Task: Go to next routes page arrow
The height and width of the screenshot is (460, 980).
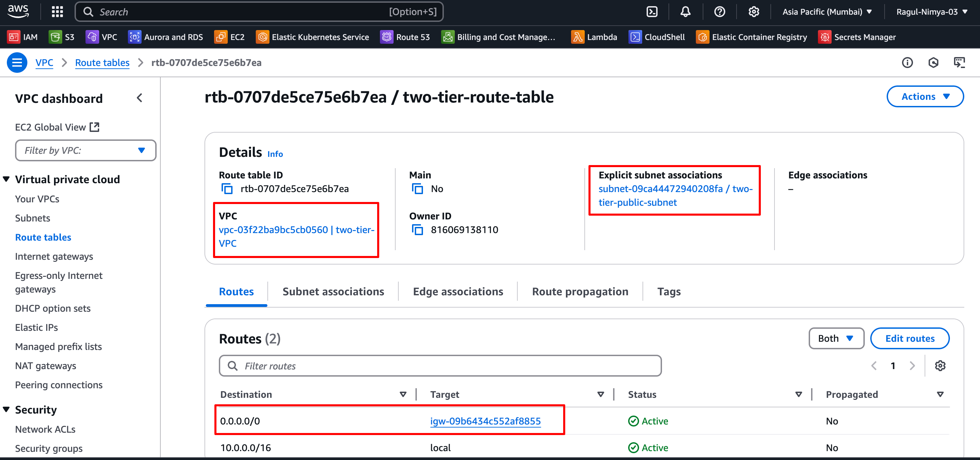Action: (912, 365)
